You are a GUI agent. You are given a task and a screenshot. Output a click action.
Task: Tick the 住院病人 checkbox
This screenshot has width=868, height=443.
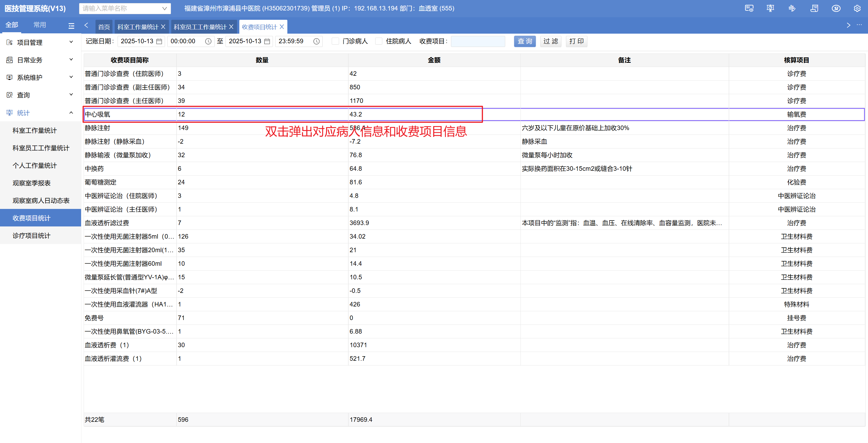[x=379, y=41]
